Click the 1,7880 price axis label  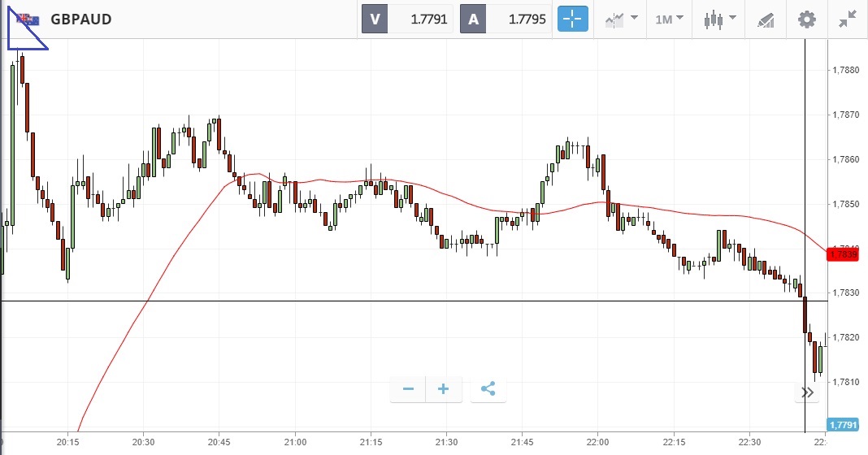click(x=846, y=71)
